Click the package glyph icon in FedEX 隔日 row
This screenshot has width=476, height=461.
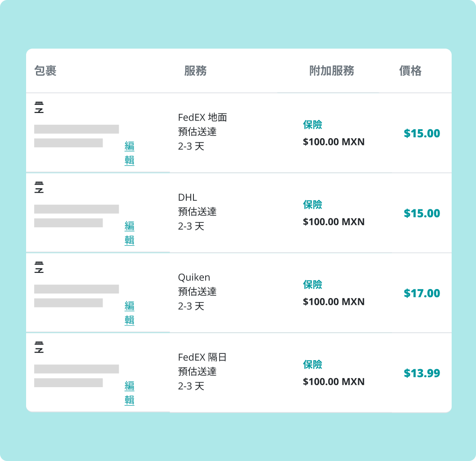pyautogui.click(x=39, y=348)
